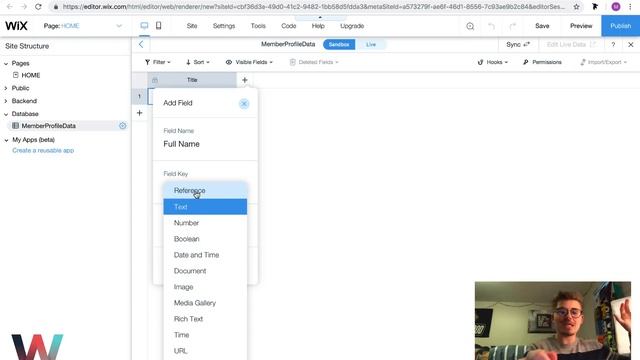The width and height of the screenshot is (640, 360).
Task: Go back with the collection back arrow
Action: (x=141, y=44)
